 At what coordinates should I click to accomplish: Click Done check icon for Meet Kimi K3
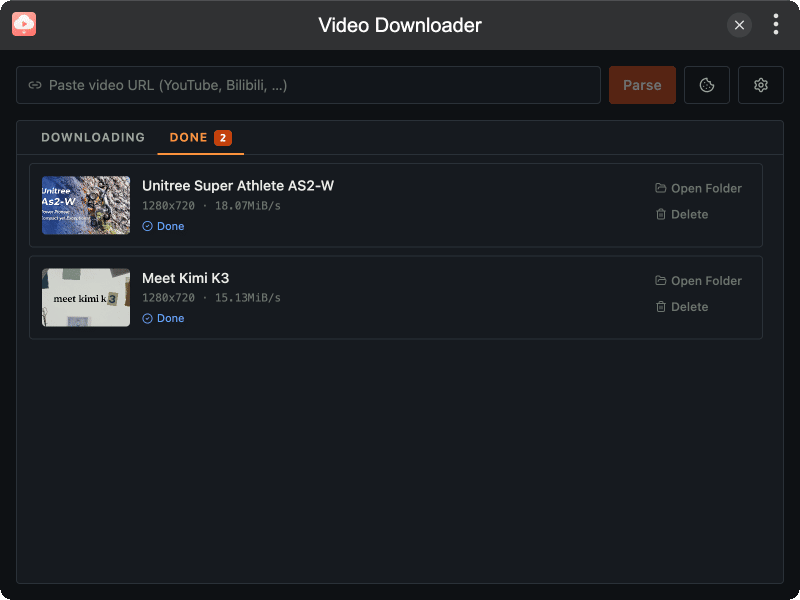147,318
